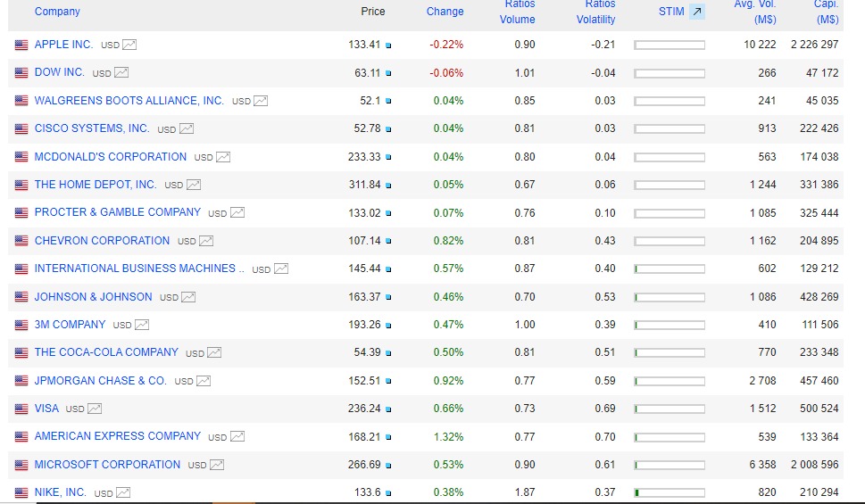The width and height of the screenshot is (865, 504).
Task: Sort by Ratios Volume column header
Action: click(518, 11)
